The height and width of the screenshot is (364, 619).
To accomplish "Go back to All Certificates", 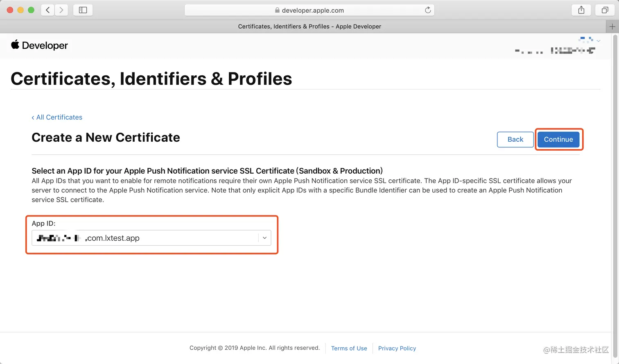I will 57,118.
